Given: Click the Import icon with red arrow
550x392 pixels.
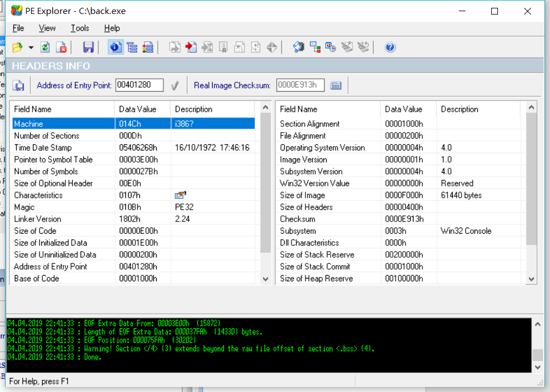Looking at the screenshot, I should click(x=191, y=48).
